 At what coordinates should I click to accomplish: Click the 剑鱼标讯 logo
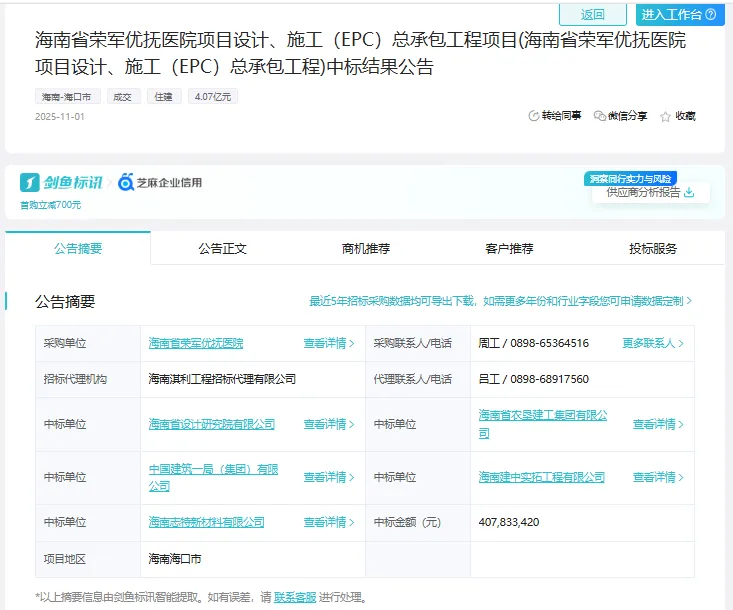pos(61,182)
